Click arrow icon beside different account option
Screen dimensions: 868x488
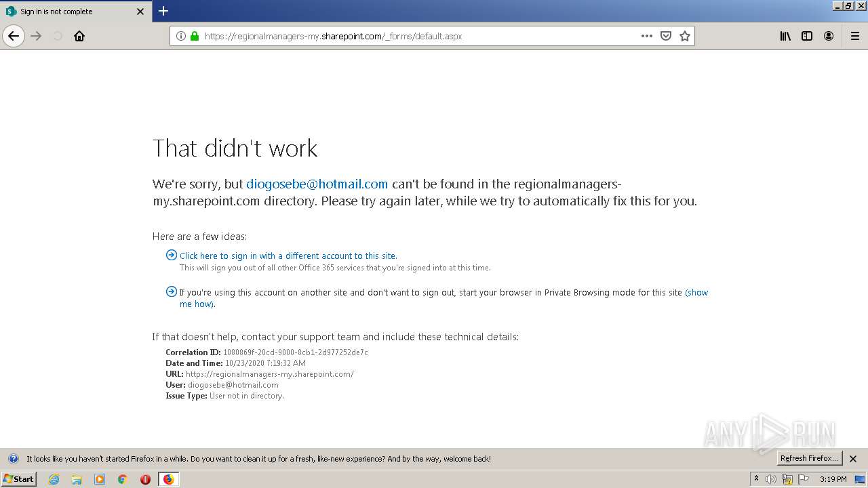[x=172, y=256]
